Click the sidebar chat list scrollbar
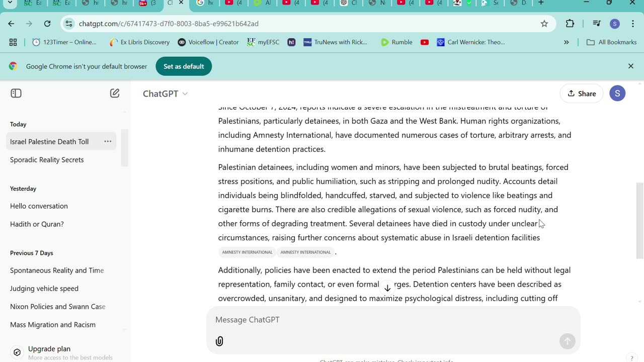This screenshot has width=644, height=362. click(124, 148)
